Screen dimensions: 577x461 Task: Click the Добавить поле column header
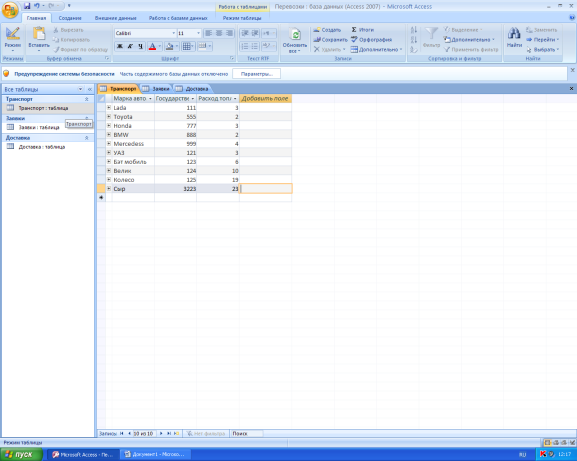(265, 99)
